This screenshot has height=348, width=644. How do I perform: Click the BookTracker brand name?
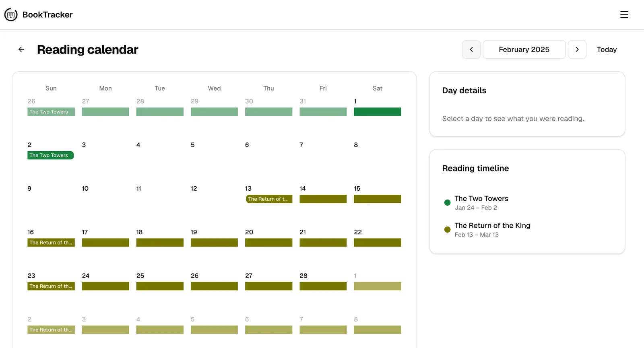(x=47, y=15)
